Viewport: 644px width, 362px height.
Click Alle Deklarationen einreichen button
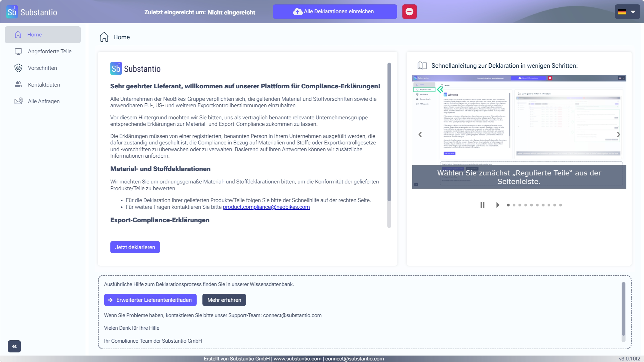pos(335,12)
